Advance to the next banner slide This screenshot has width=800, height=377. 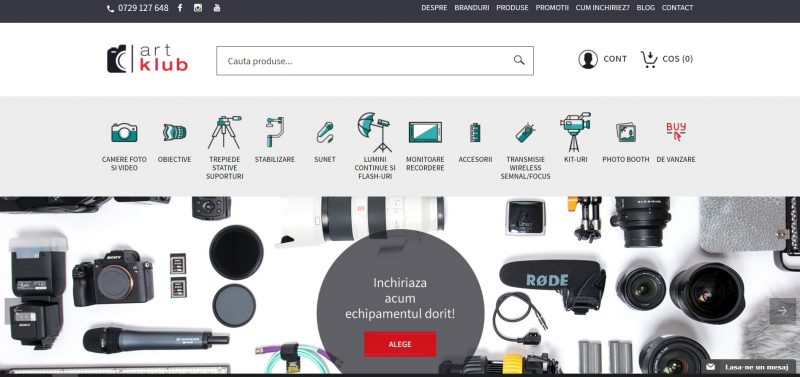click(x=783, y=311)
